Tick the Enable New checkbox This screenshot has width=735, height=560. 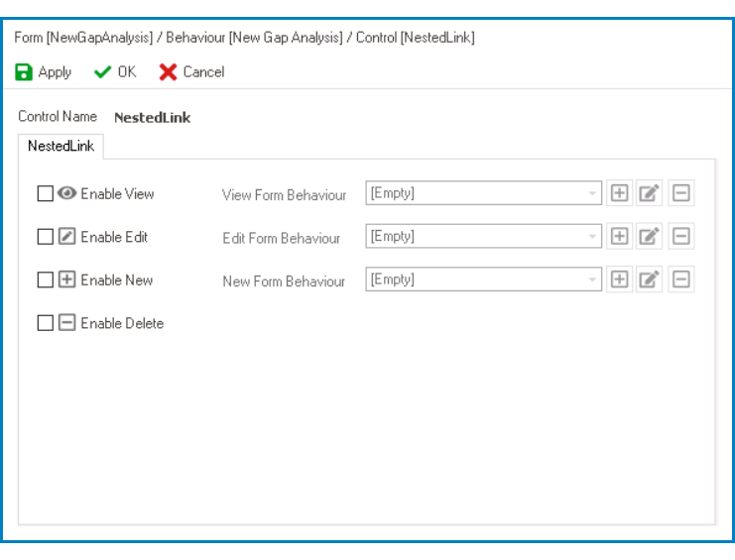point(45,280)
